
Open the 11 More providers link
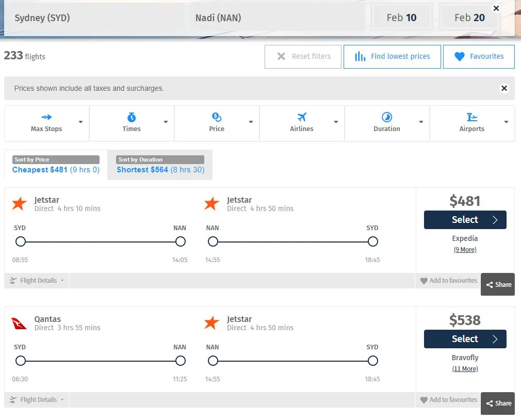465,369
